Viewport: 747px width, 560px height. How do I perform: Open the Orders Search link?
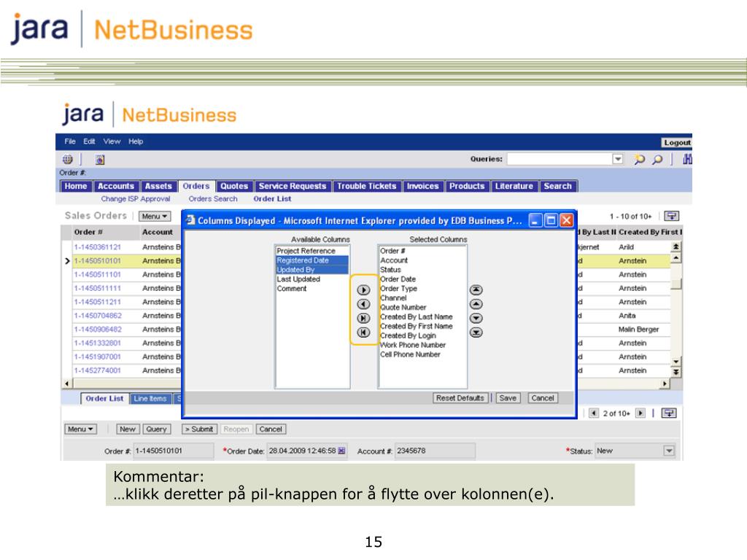(213, 199)
